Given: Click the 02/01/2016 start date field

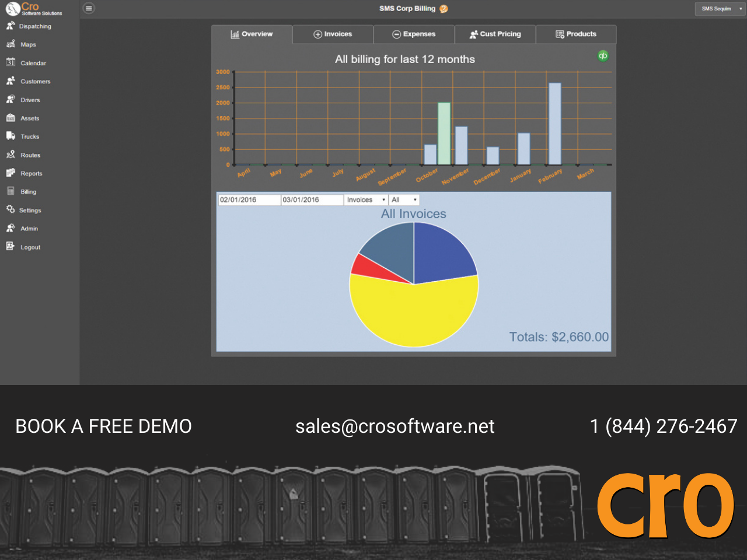Looking at the screenshot, I should click(249, 200).
